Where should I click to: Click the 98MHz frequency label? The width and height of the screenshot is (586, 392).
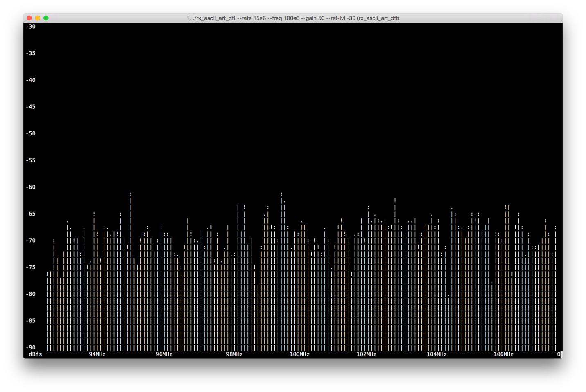click(x=234, y=354)
